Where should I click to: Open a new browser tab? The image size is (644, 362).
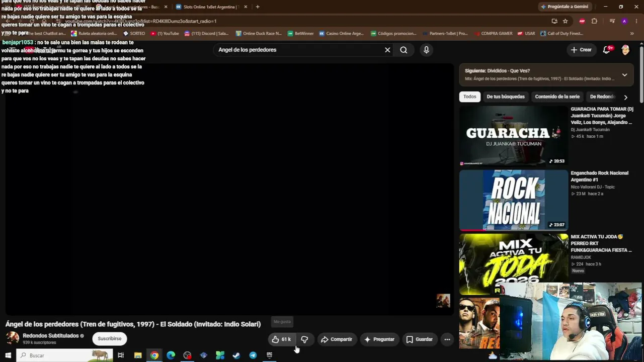(x=258, y=7)
